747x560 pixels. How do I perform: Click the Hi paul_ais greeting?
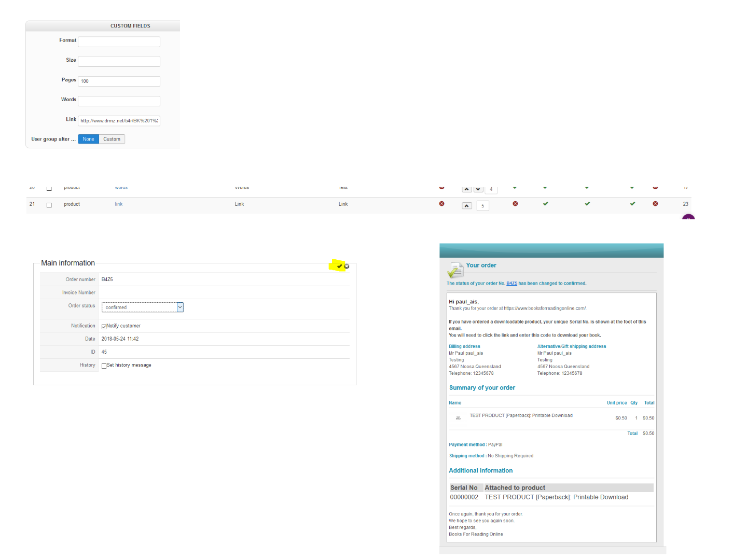463,302
